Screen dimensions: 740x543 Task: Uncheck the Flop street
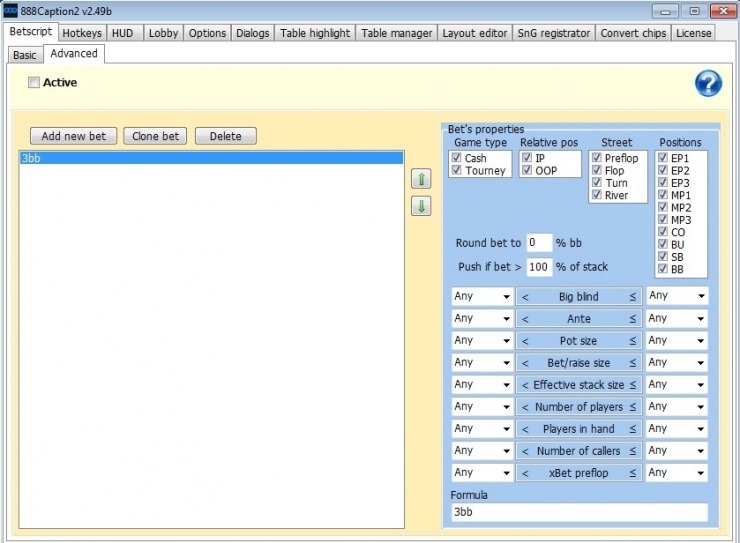(597, 170)
